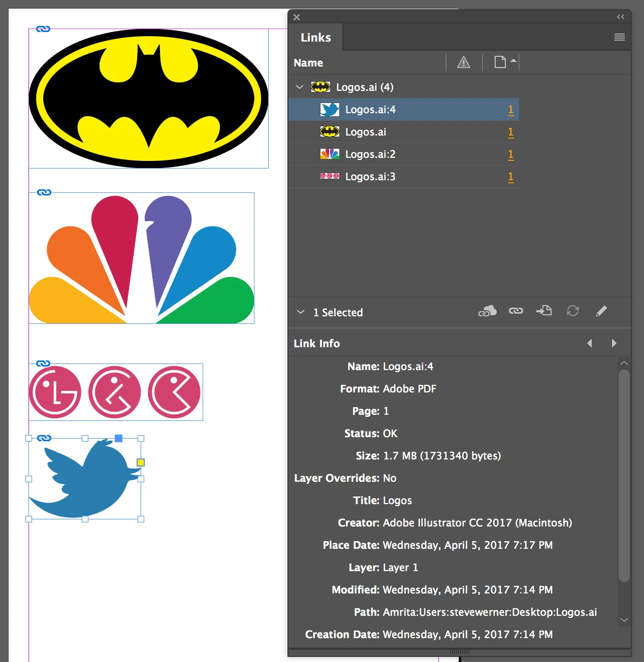This screenshot has height=662, width=644.
Task: Click page number 1 for Logos.ai:3
Action: coord(510,177)
